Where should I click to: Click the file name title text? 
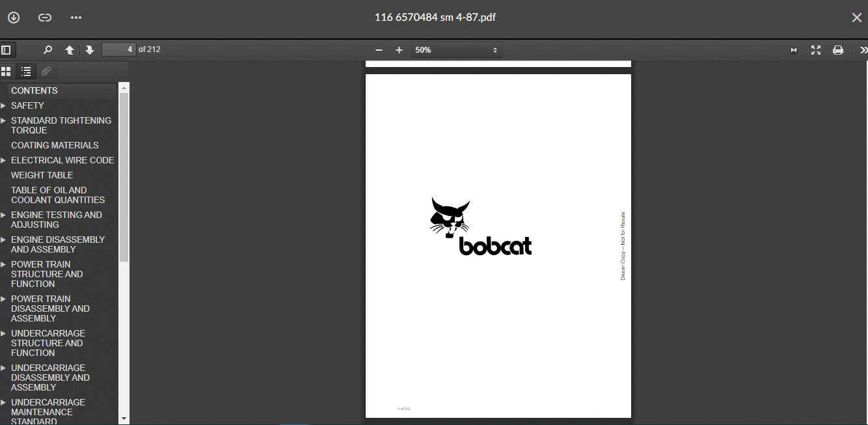click(x=435, y=18)
